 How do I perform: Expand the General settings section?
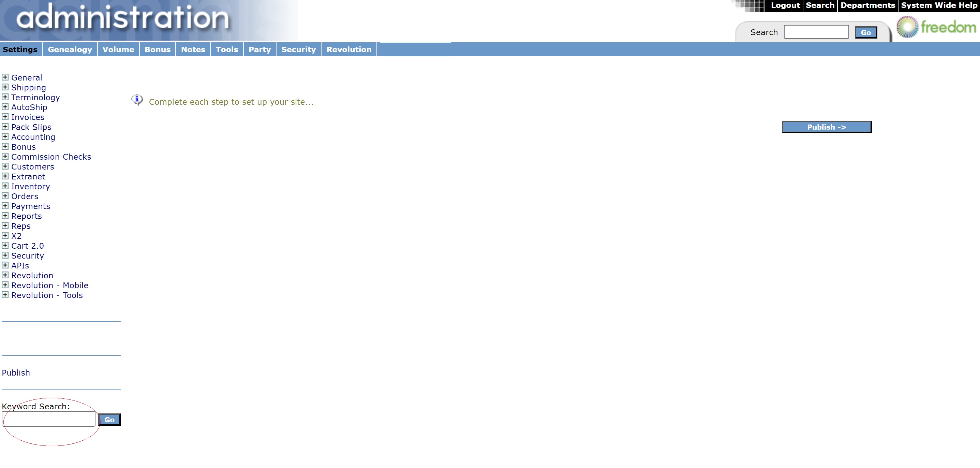coord(5,77)
